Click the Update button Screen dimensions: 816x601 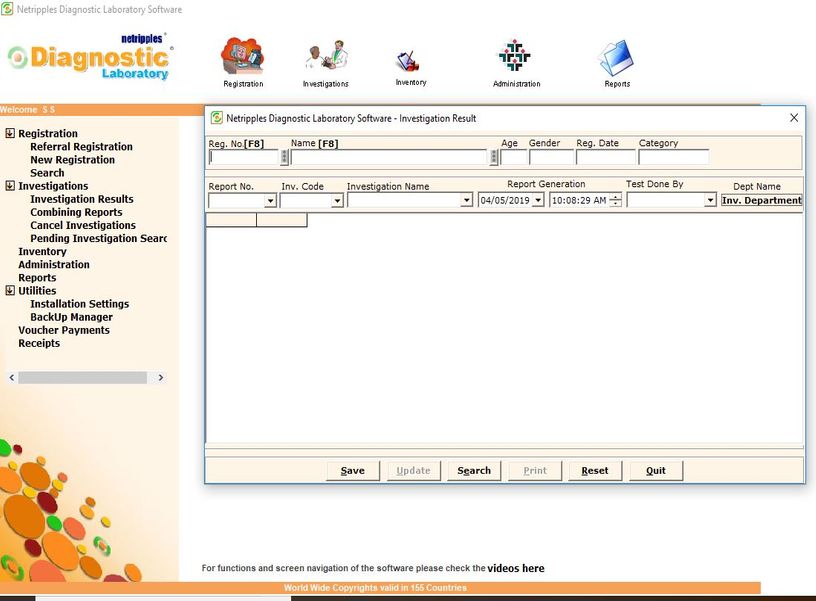pyautogui.click(x=414, y=470)
